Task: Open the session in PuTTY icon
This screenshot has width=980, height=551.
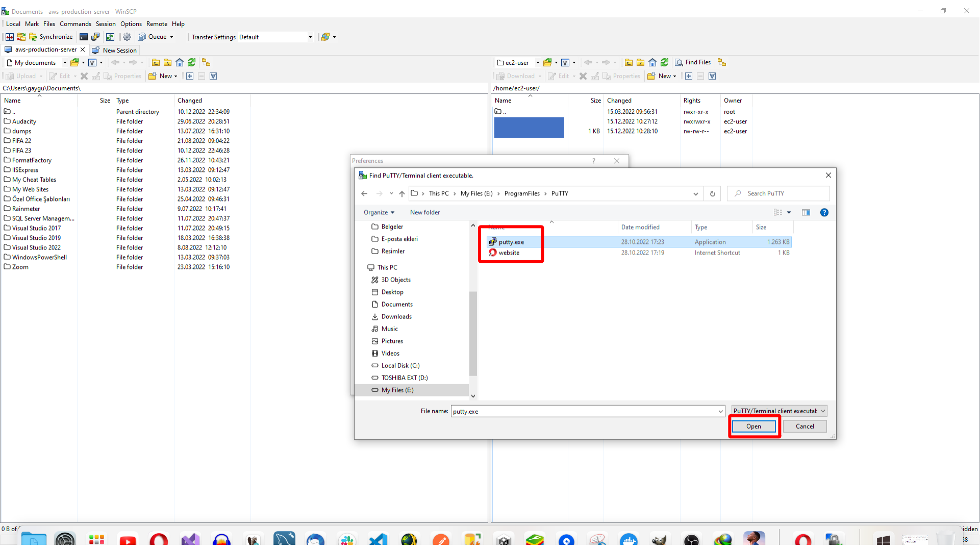Action: coord(95,37)
